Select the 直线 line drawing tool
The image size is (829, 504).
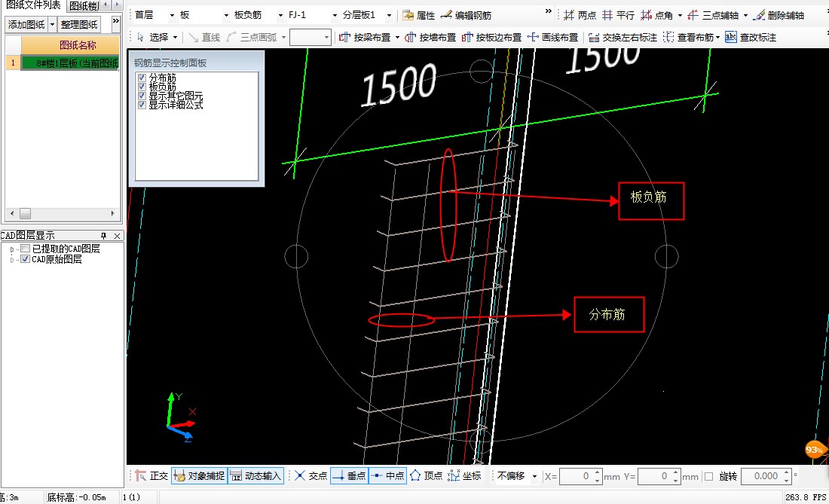204,37
